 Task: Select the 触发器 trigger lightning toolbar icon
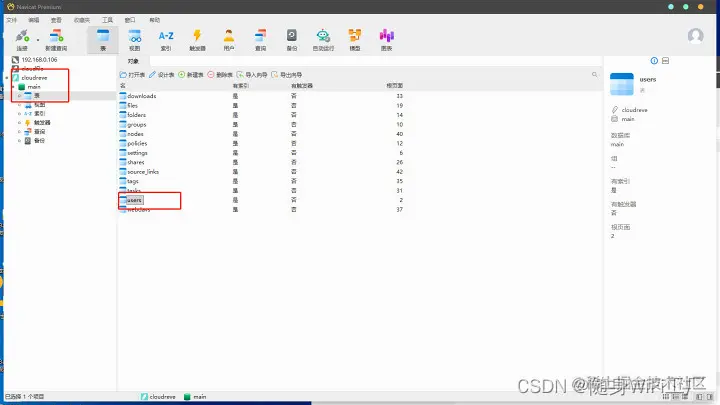(197, 40)
